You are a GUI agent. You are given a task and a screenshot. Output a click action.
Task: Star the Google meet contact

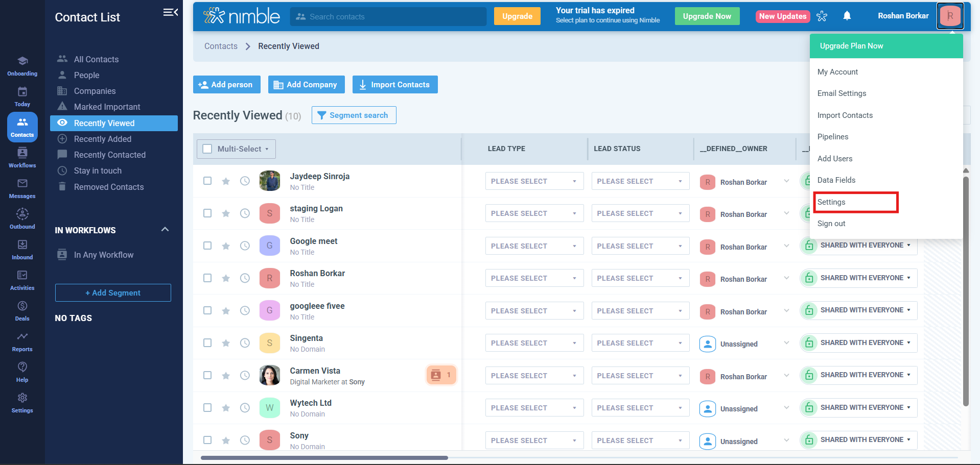(226, 246)
